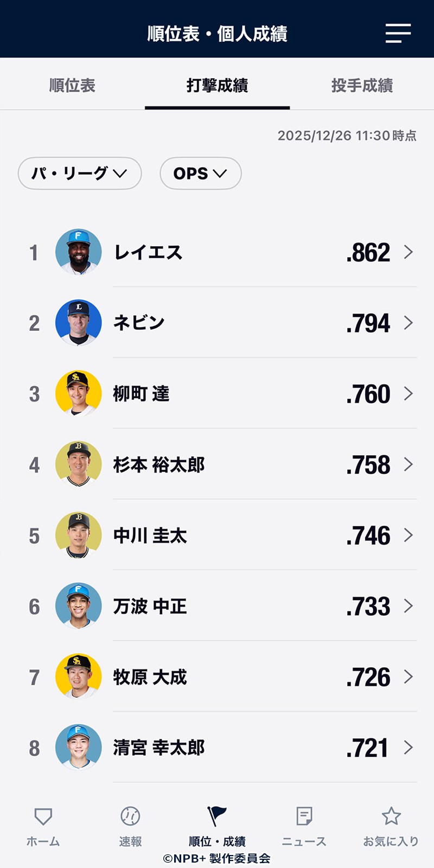Tap 牧原 大成 OPS value .726

coord(368,677)
